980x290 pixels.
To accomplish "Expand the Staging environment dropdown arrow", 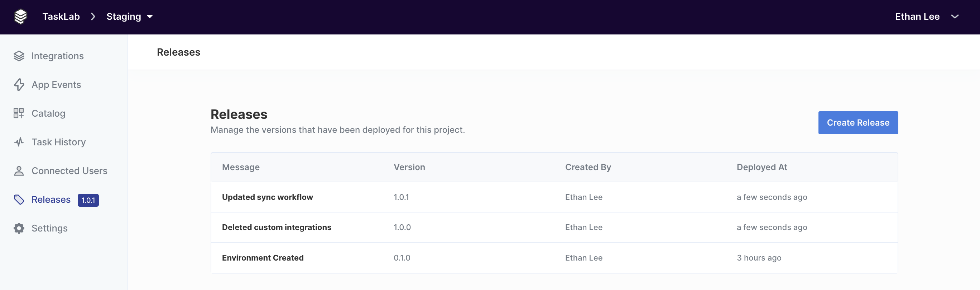I will pyautogui.click(x=149, y=17).
